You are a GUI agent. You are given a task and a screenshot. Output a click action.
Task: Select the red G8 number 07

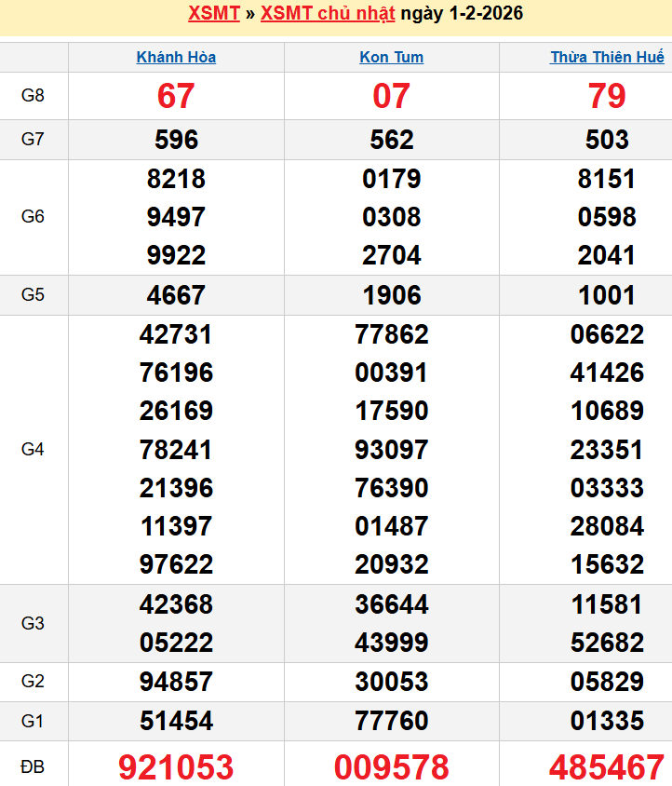coord(391,96)
